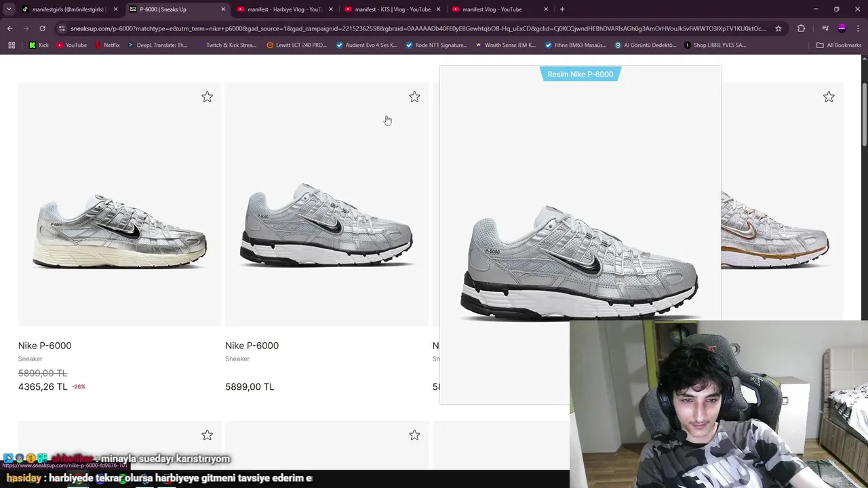Open the Netflix bookmark
Image resolution: width=868 pixels, height=488 pixels.
[x=107, y=45]
